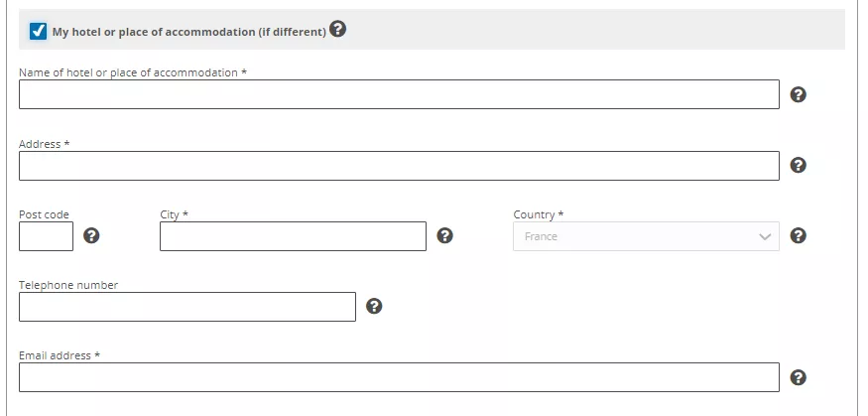The width and height of the screenshot is (868, 416).
Task: Open the Country dropdown showing France
Action: (646, 236)
